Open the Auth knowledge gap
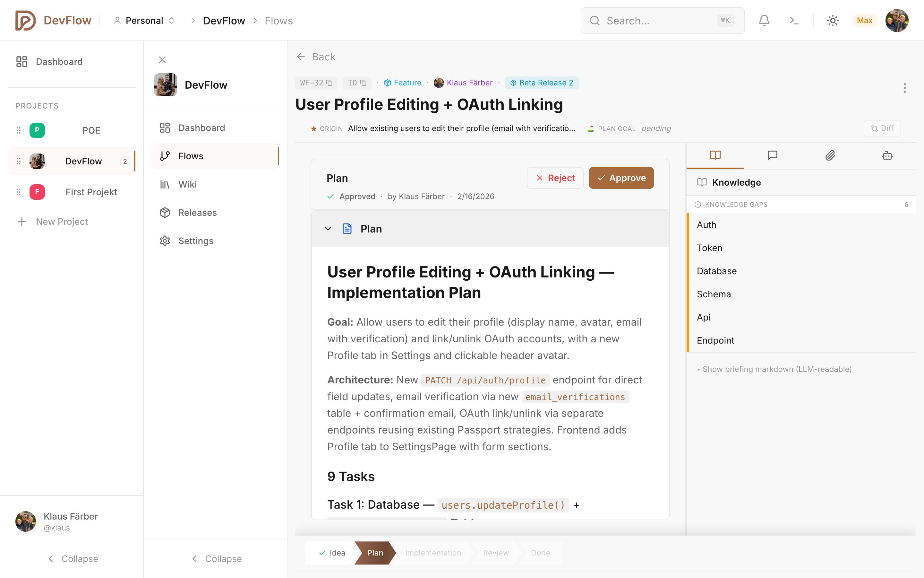The height and width of the screenshot is (578, 924). [801, 225]
